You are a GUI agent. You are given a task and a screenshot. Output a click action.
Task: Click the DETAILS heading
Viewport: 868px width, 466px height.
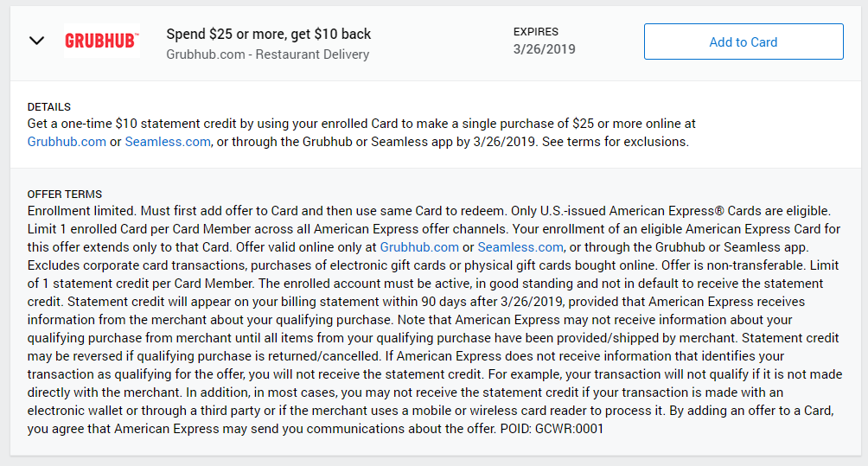[49, 107]
